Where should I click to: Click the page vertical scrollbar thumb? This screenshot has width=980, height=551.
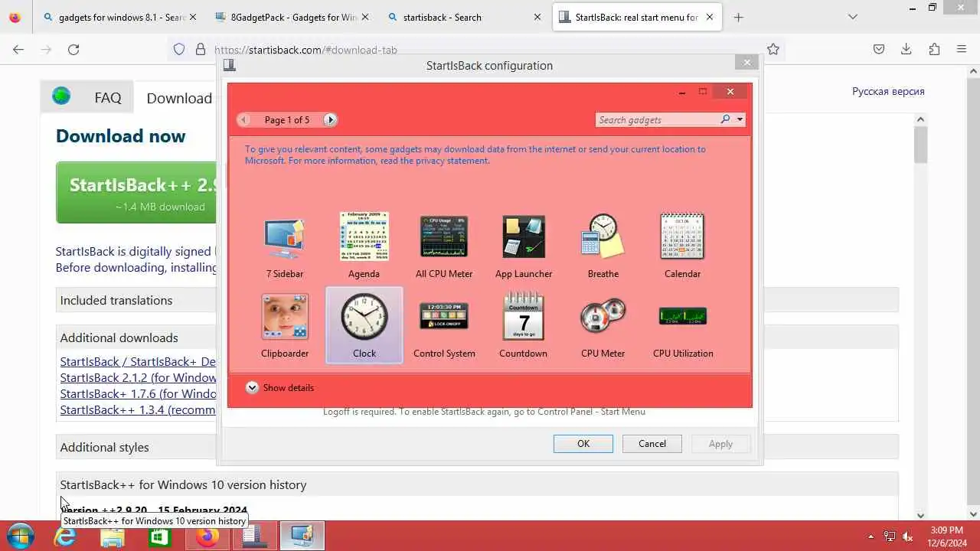[x=920, y=144]
